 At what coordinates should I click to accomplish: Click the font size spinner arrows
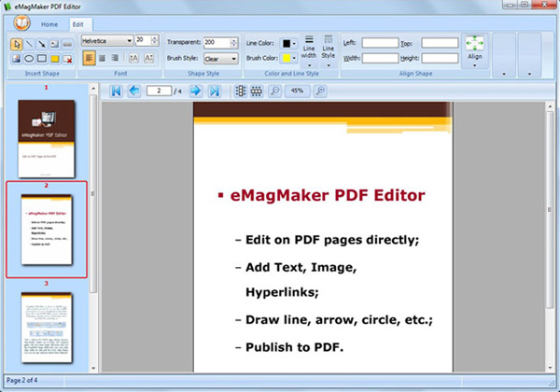coord(155,40)
